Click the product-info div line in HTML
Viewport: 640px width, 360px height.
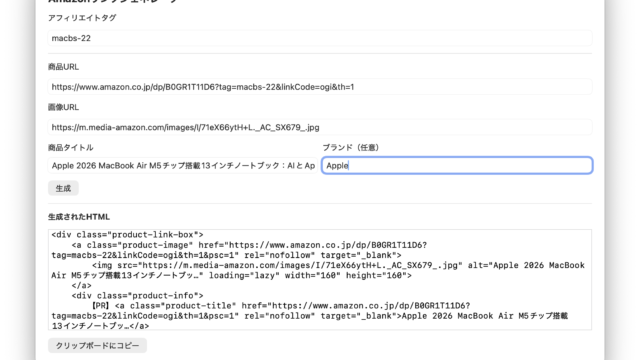[x=138, y=296]
